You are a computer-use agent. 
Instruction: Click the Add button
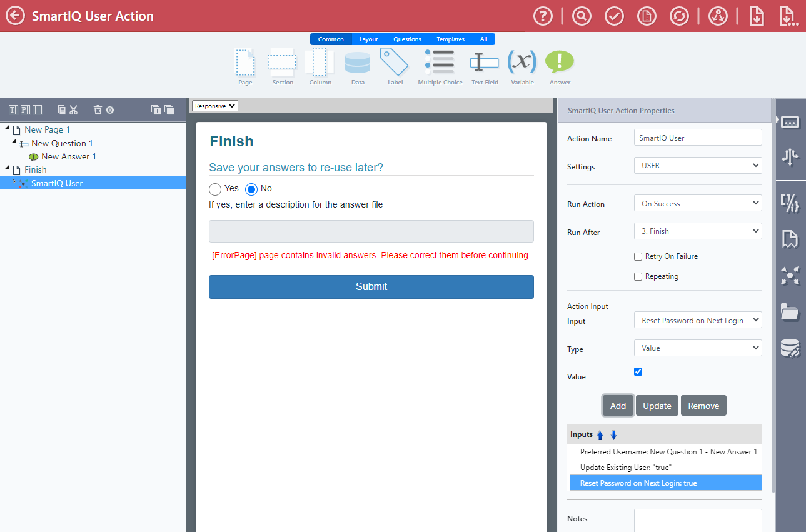[x=618, y=406]
